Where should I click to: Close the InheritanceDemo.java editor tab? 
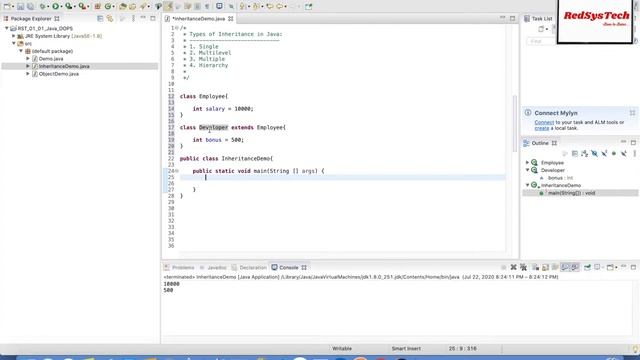(x=231, y=19)
